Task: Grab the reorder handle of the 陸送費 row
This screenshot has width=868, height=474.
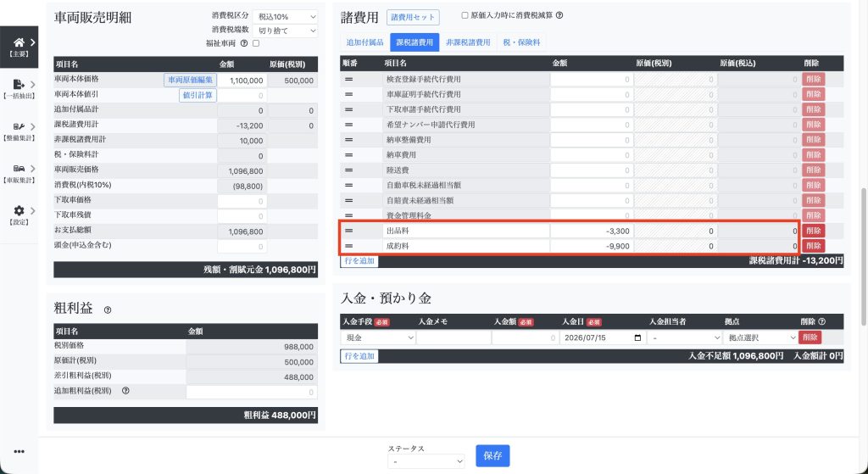Action: point(348,170)
